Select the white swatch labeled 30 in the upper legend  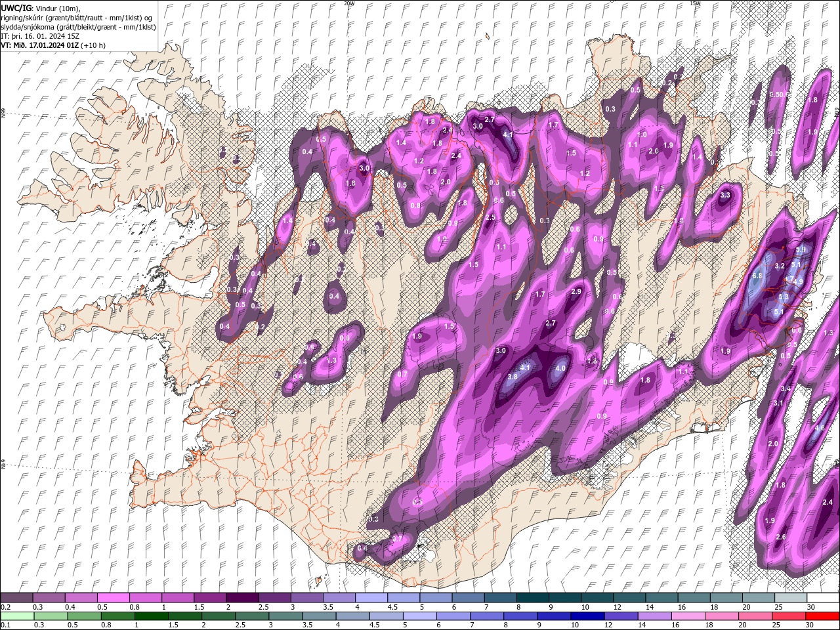[822, 598]
